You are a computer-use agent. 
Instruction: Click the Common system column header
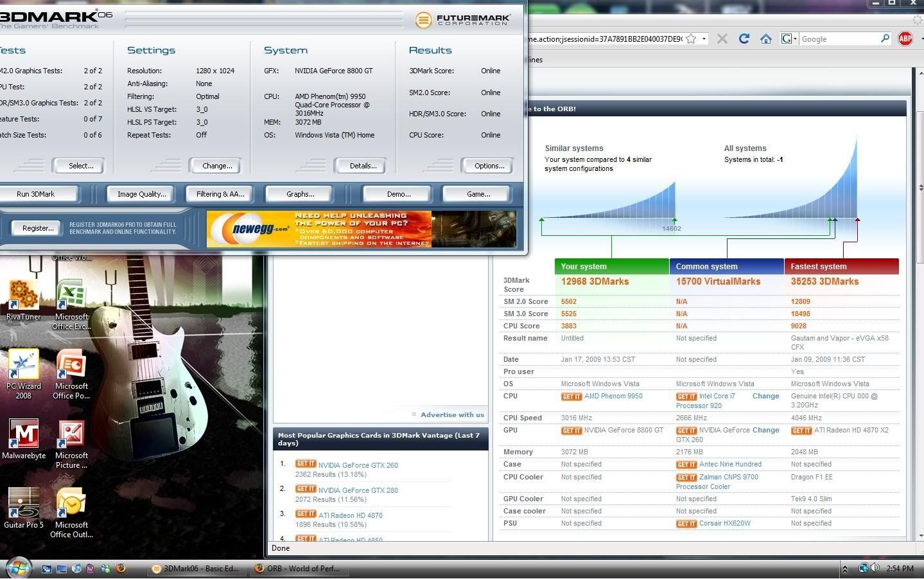click(726, 267)
